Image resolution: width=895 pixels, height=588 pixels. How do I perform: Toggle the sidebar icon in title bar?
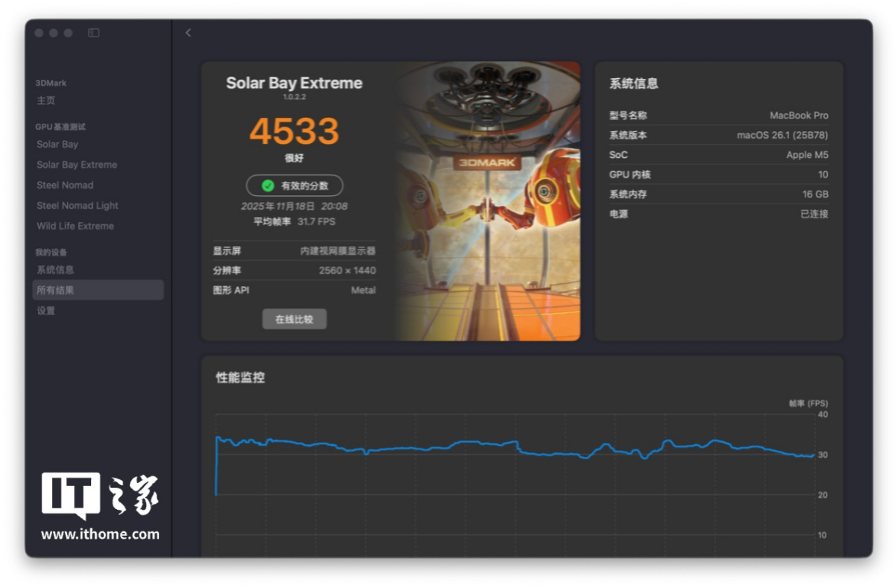pos(93,33)
